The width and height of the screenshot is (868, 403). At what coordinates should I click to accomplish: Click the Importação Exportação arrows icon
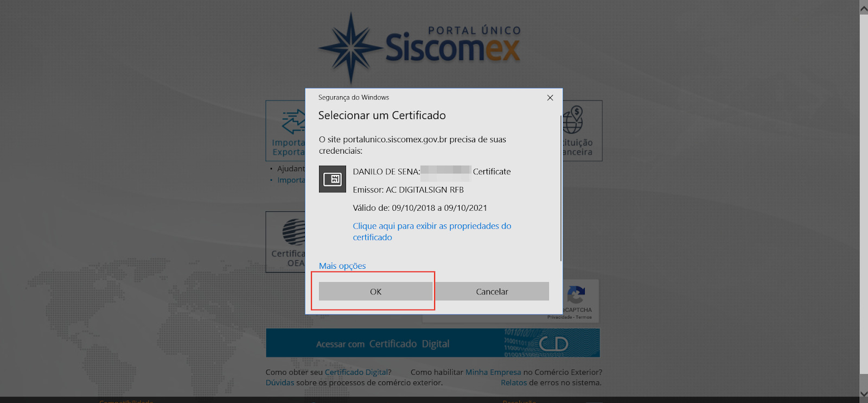click(x=293, y=122)
